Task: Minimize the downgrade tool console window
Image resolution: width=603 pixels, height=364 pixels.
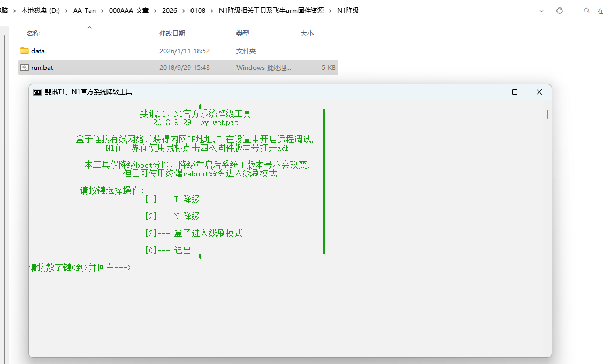Action: click(490, 92)
